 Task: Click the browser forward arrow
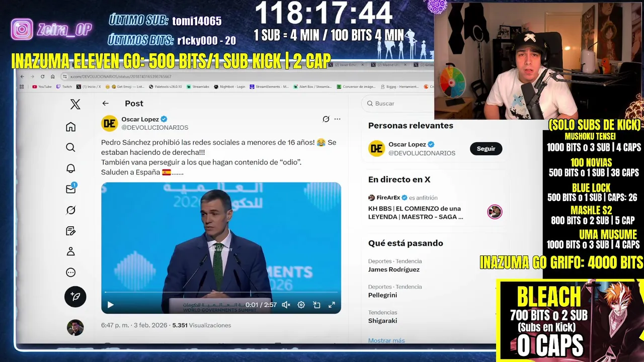click(32, 76)
